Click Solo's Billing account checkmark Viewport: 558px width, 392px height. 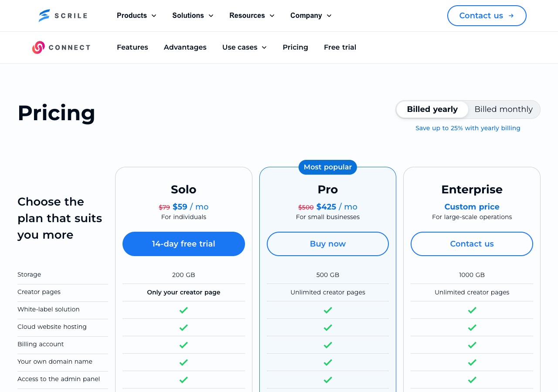click(184, 345)
